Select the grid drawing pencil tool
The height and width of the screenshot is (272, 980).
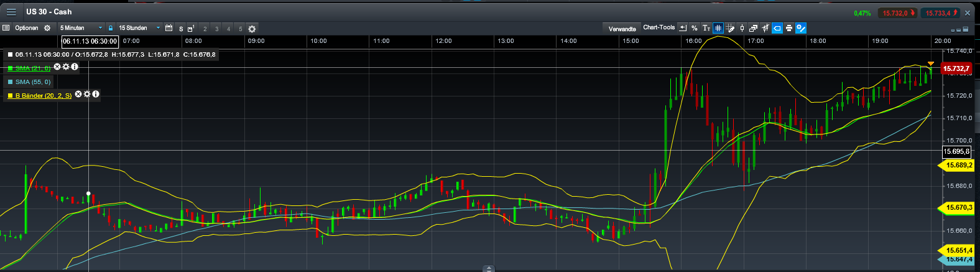pyautogui.click(x=730, y=28)
